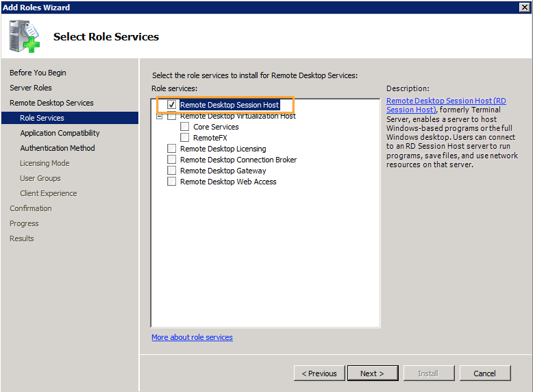Collapse the Remote Desktop Virtualization Host node
The height and width of the screenshot is (392, 533).
point(159,117)
